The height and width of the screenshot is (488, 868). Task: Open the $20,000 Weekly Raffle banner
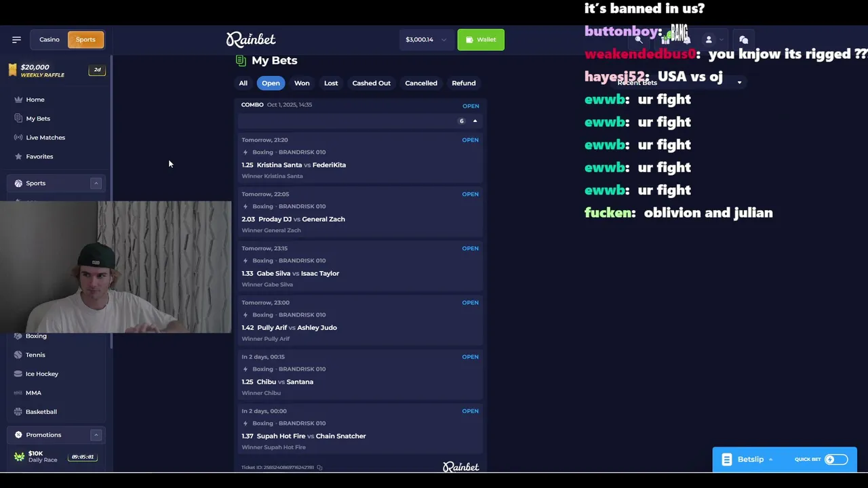click(x=58, y=70)
